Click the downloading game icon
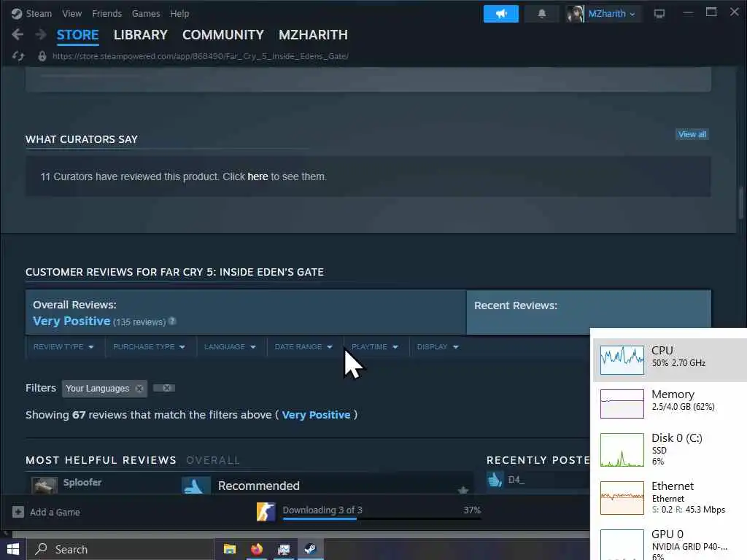 pos(266,512)
